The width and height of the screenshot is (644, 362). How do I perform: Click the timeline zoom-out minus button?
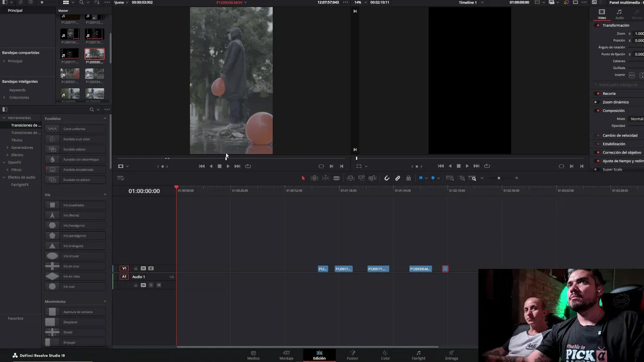click(x=482, y=178)
